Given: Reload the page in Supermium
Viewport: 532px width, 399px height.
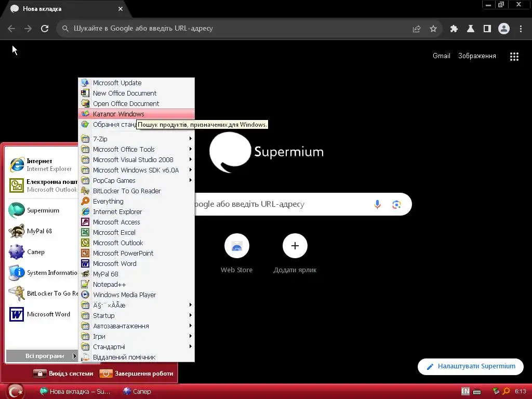Looking at the screenshot, I should pyautogui.click(x=45, y=29).
